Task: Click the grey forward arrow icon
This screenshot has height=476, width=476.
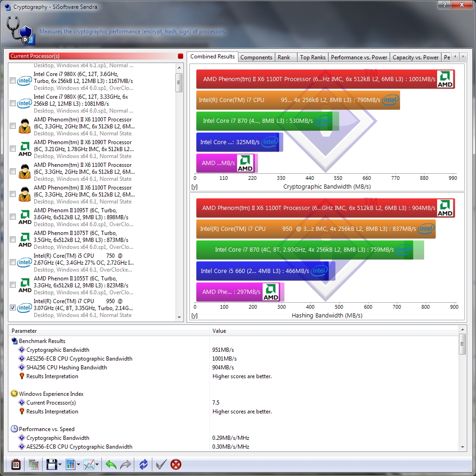Action: point(125,464)
